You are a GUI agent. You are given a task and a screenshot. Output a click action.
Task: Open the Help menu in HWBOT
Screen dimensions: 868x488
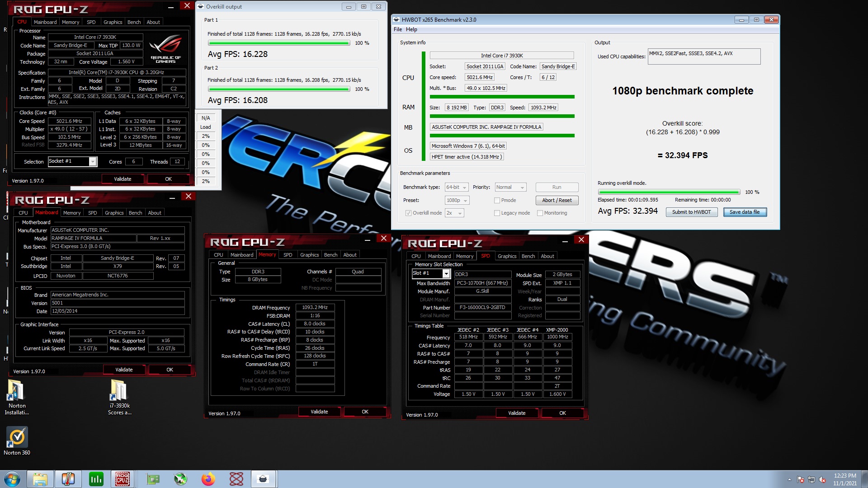tap(411, 29)
